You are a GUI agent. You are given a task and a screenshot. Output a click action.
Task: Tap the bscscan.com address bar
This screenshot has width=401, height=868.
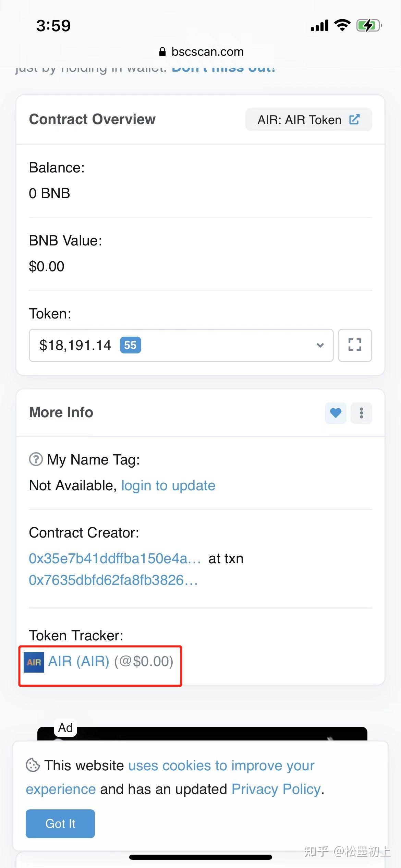coord(207,52)
